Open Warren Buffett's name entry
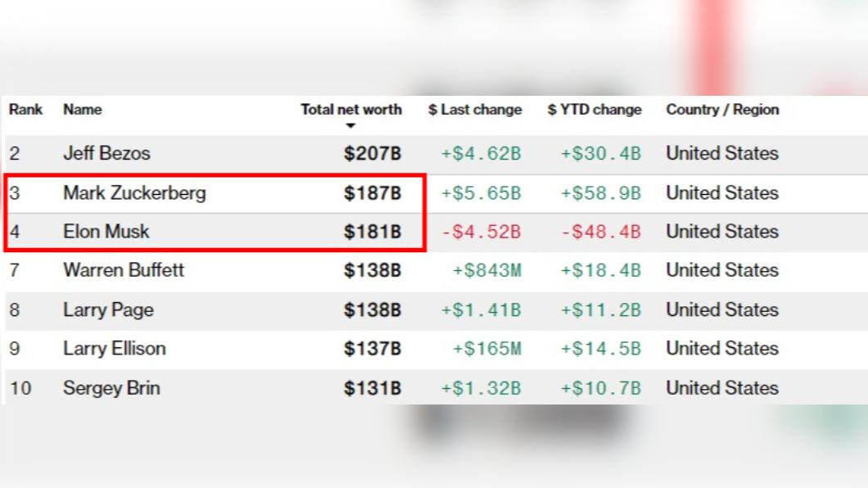Viewport: 868px width, 488px height. click(x=124, y=270)
